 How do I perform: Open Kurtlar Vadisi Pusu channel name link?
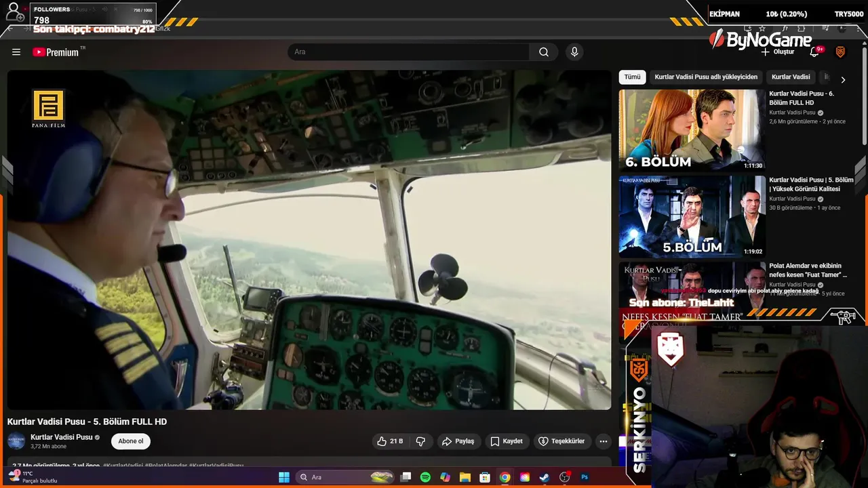(x=61, y=437)
